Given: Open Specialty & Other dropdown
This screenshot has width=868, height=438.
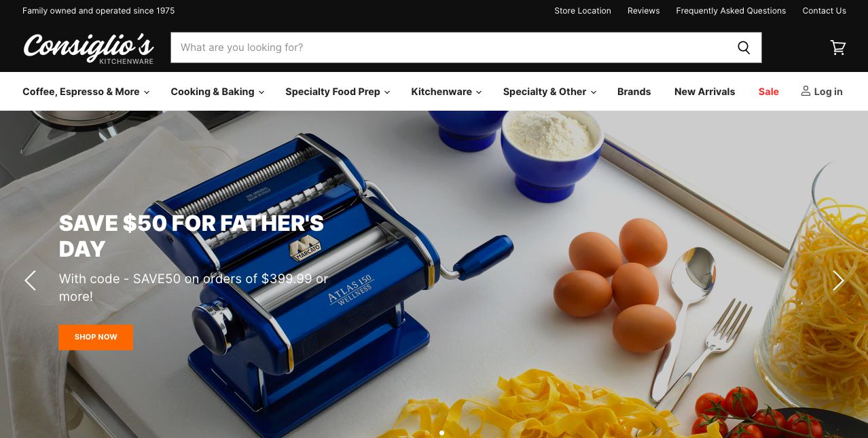Looking at the screenshot, I should coord(549,92).
